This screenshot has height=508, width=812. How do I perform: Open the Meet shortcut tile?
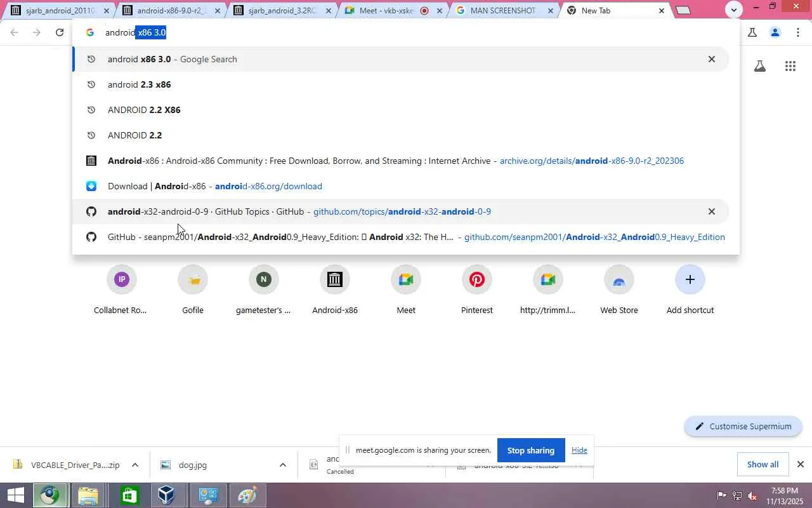click(406, 290)
